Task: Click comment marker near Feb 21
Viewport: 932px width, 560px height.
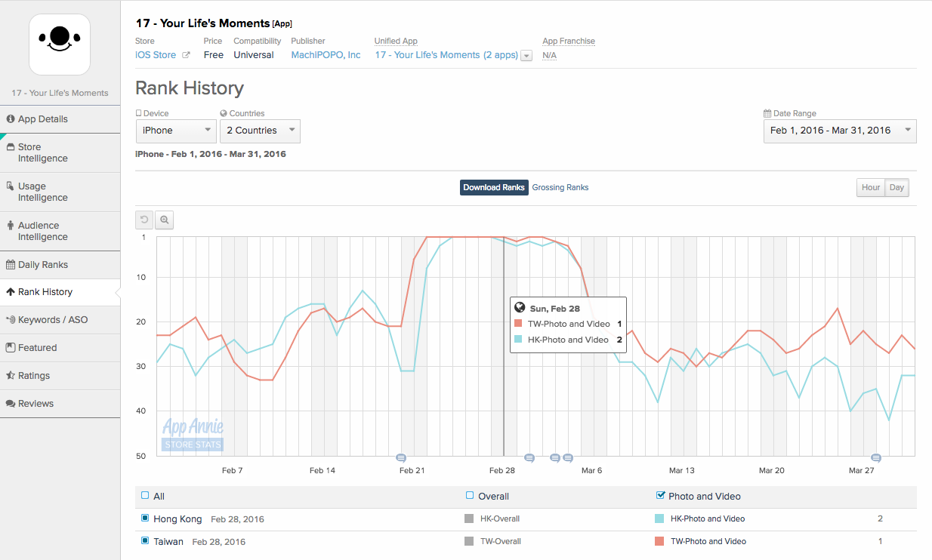Action: (x=401, y=458)
